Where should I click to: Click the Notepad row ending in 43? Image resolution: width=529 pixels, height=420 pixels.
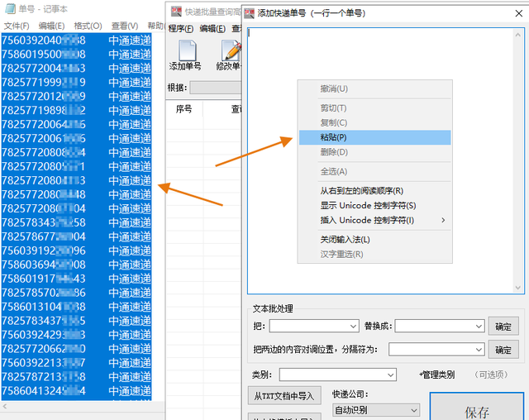[76, 279]
